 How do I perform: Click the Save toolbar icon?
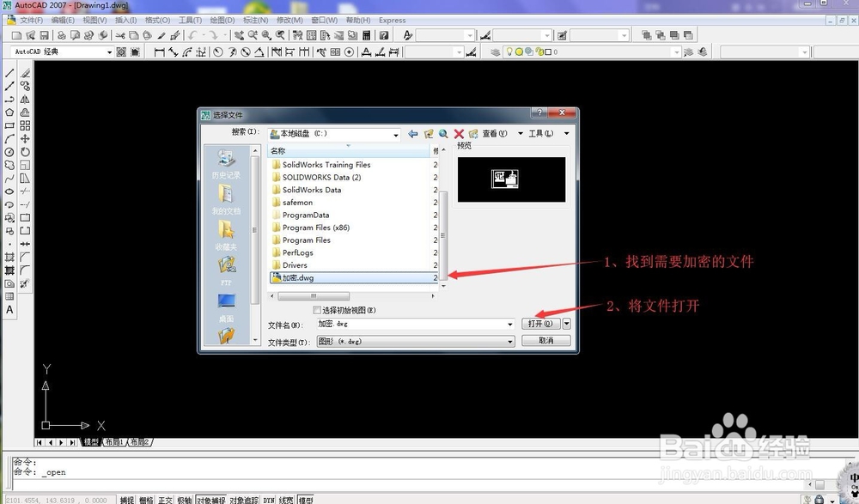(45, 35)
